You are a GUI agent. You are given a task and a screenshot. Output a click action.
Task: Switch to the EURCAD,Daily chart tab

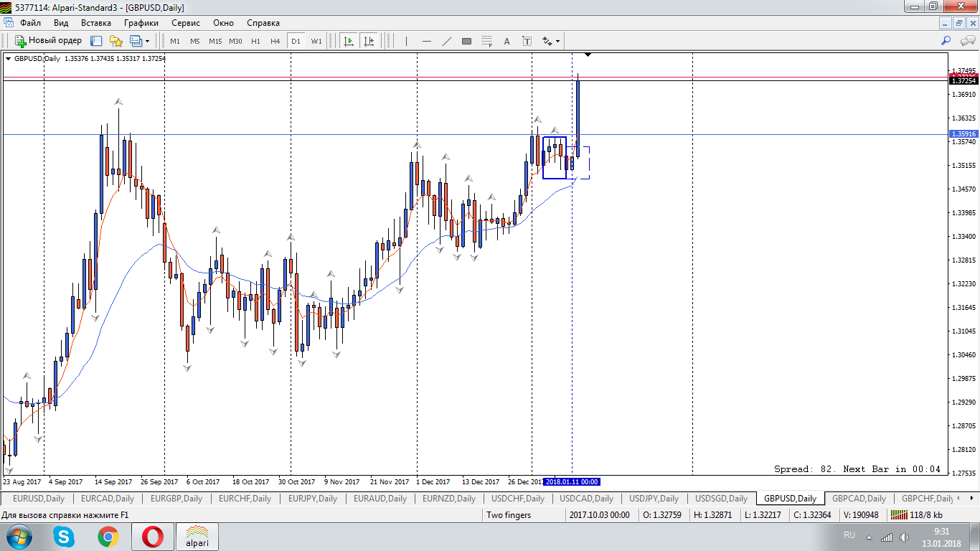(108, 498)
